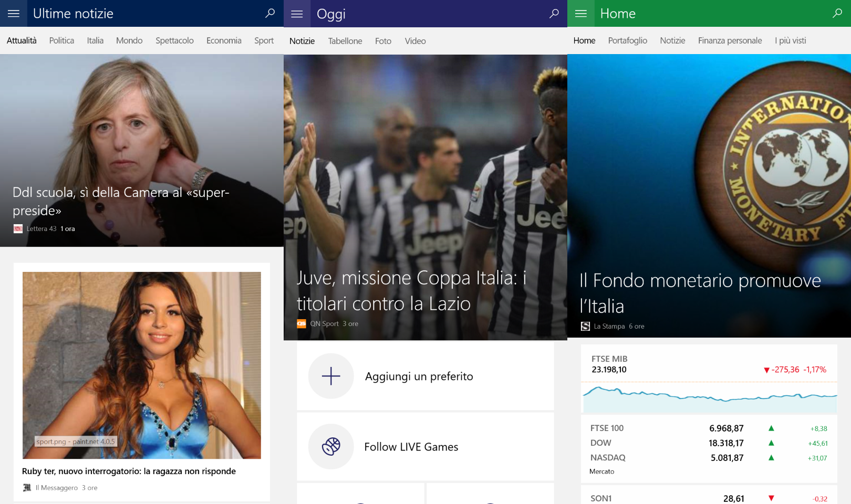Open the hamburger menu in the Oggi app
The image size is (851, 504).
297,13
